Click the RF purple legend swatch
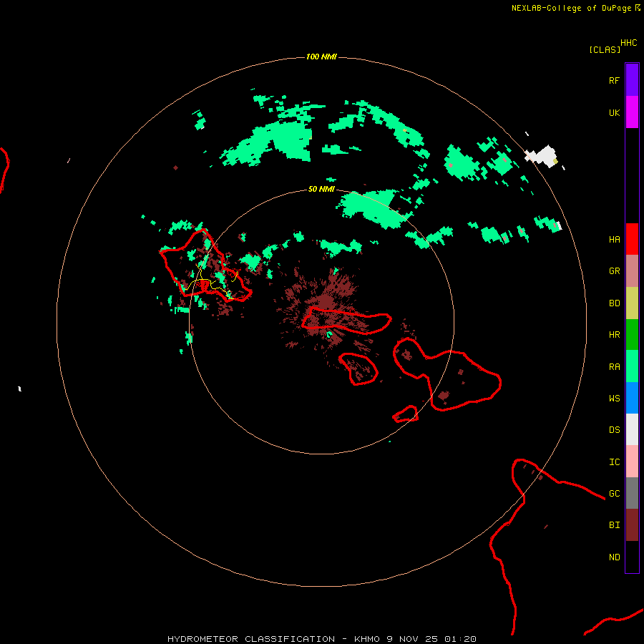644x644 pixels. (632, 80)
